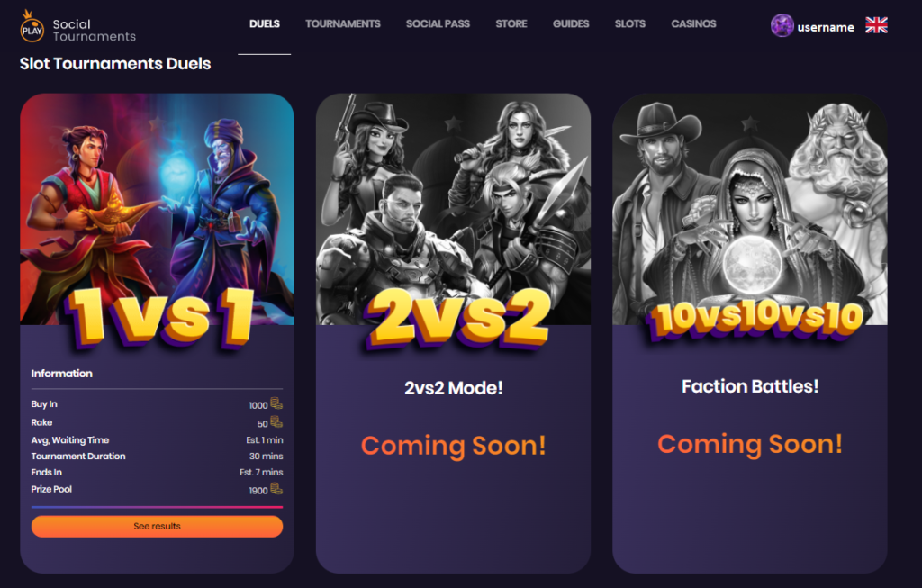
Task: Click the UK flag language icon
Action: [876, 25]
